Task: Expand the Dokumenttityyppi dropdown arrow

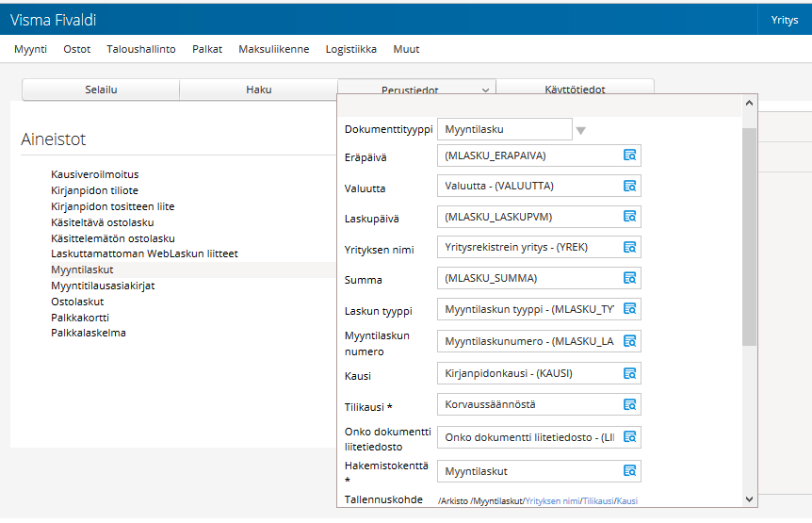Action: tap(580, 130)
